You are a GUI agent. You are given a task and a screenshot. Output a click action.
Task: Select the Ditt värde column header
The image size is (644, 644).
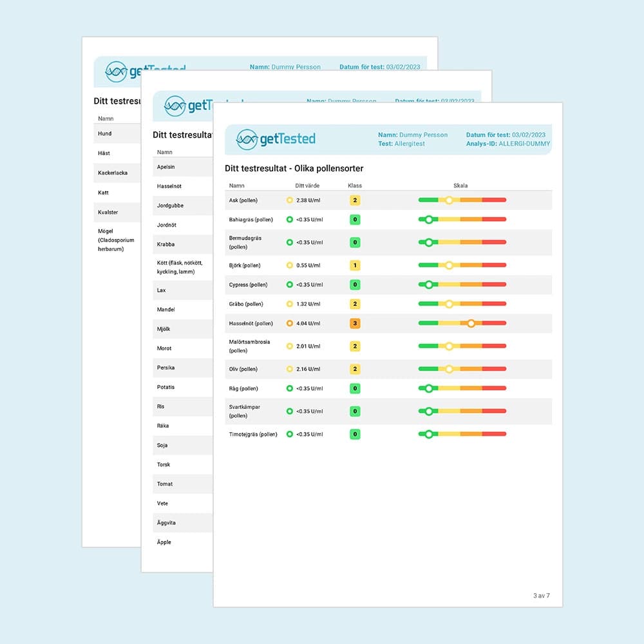pos(303,185)
